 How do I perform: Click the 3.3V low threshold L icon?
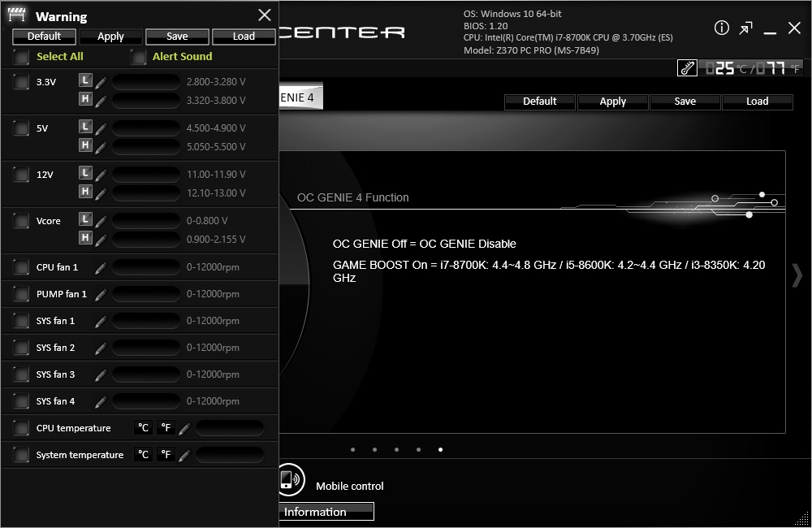(x=85, y=80)
